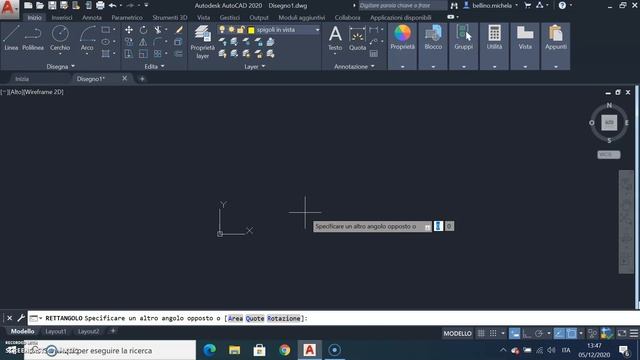Image resolution: width=640 pixels, height=360 pixels.
Task: Select the Testo text tool
Action: (x=335, y=38)
